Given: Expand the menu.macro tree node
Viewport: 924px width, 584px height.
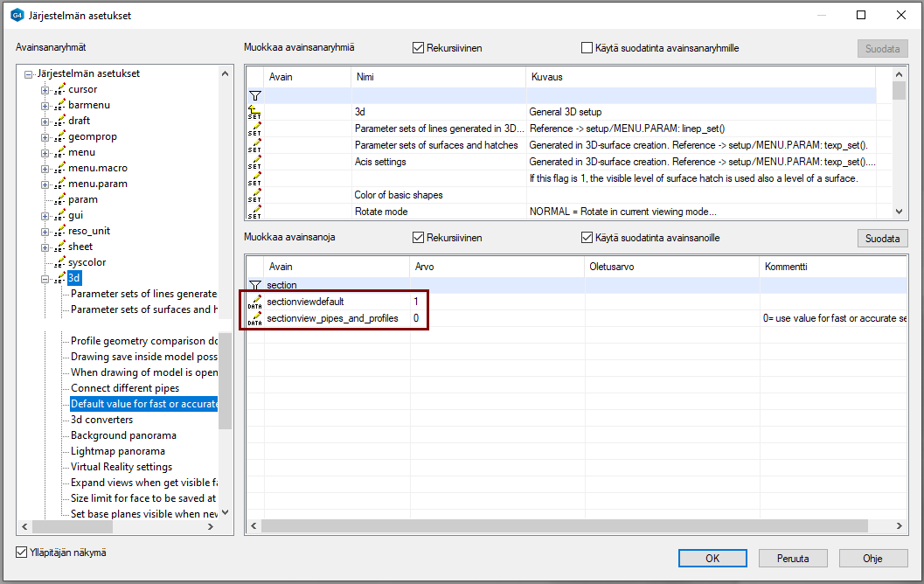Looking at the screenshot, I should click(x=45, y=168).
